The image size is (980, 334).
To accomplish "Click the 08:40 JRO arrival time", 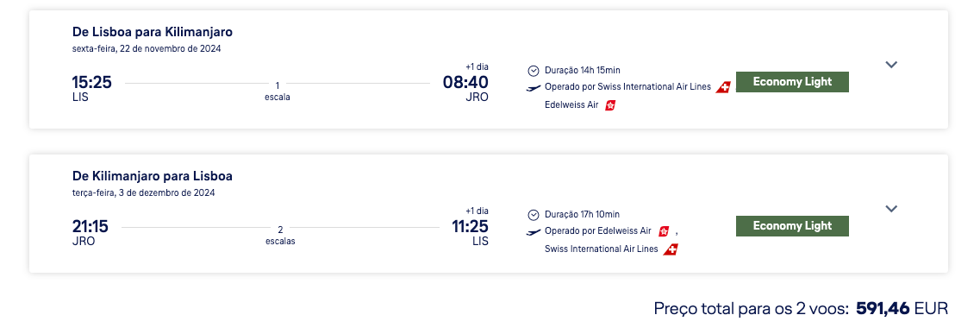I will click(x=465, y=88).
